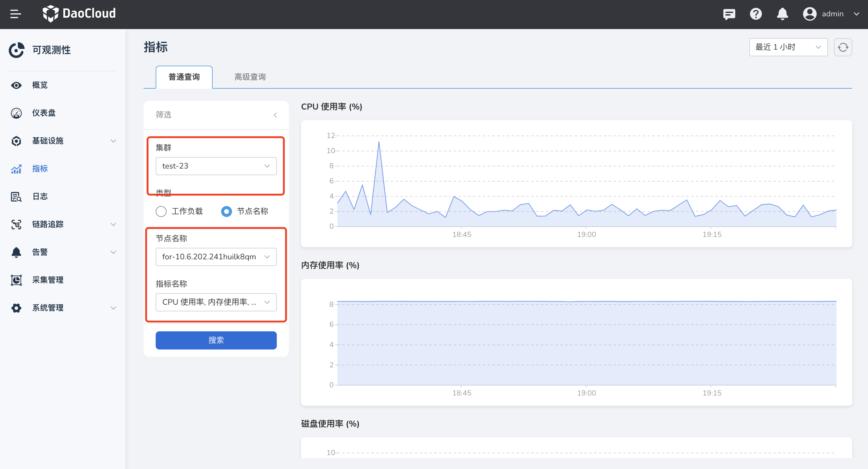This screenshot has height=469, width=868.
Task: Select the 普通查询 tab
Action: coord(184,77)
